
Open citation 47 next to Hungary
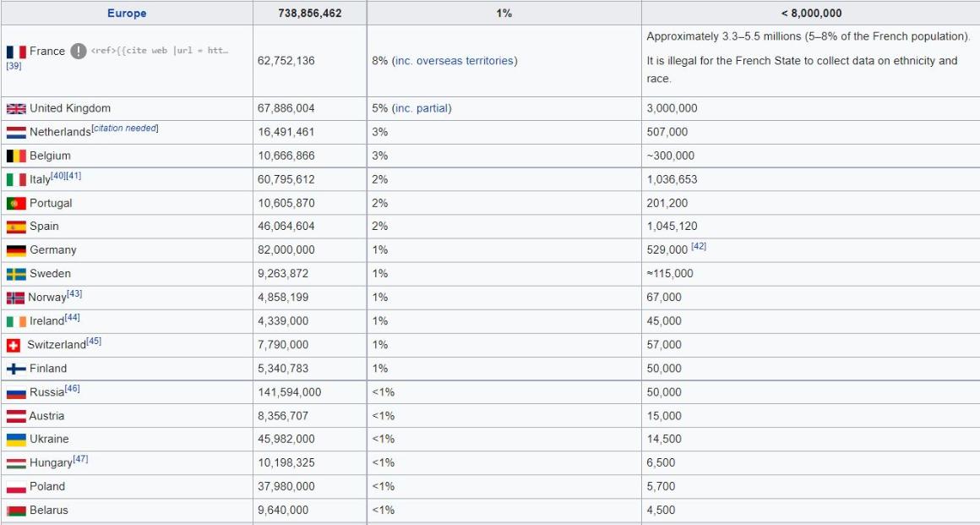point(80,459)
